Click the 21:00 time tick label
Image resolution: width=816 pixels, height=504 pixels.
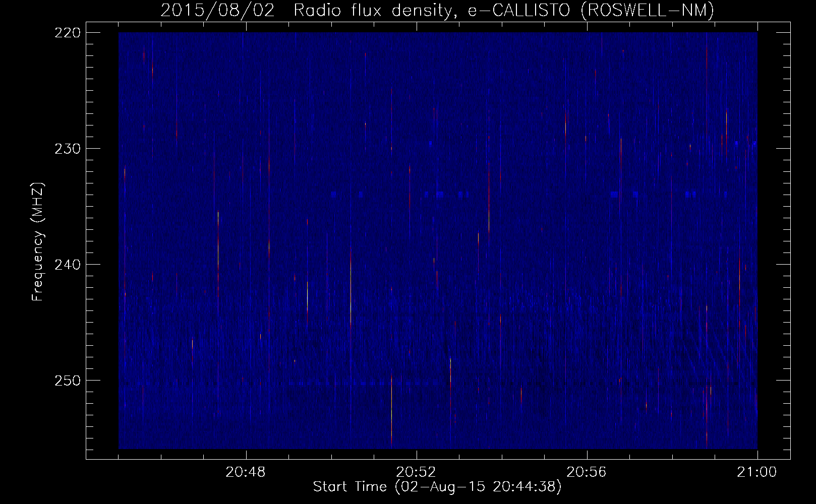pyautogui.click(x=757, y=472)
